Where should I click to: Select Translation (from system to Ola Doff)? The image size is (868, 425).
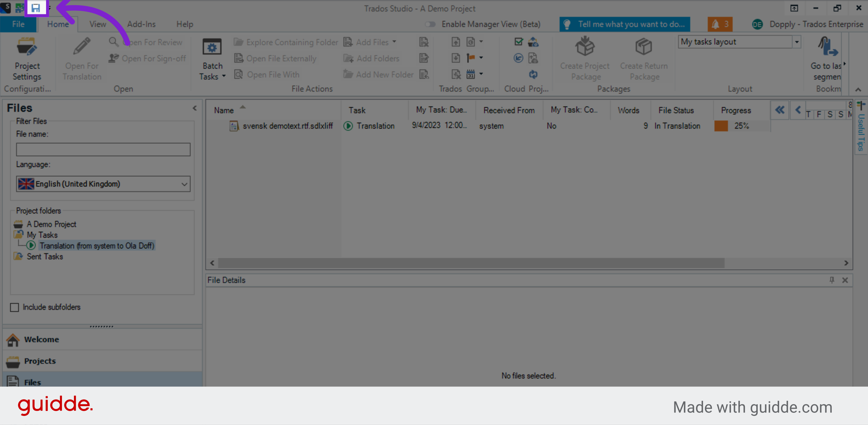click(97, 245)
